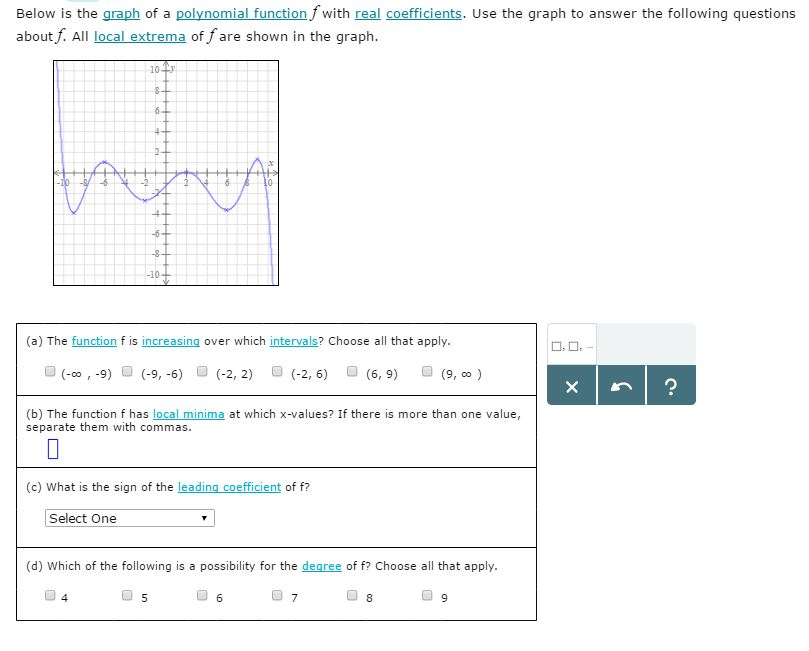Open the increasing definition link
Screen dimensions: 809x651
click(171, 341)
